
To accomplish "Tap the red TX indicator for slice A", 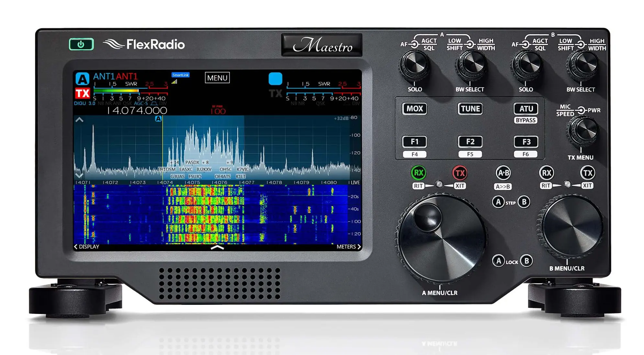I will [82, 94].
